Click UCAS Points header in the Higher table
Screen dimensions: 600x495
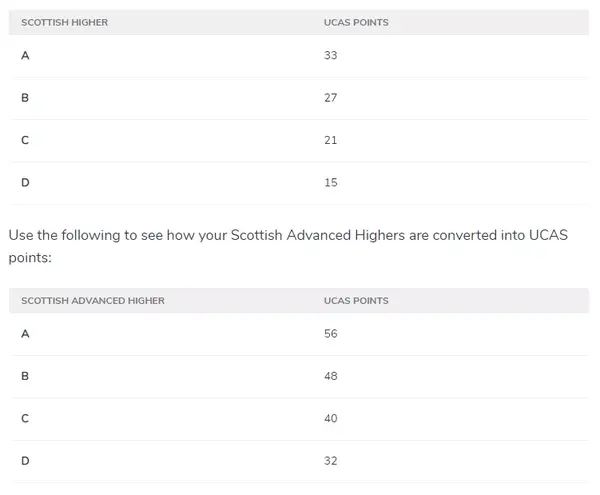tap(356, 22)
